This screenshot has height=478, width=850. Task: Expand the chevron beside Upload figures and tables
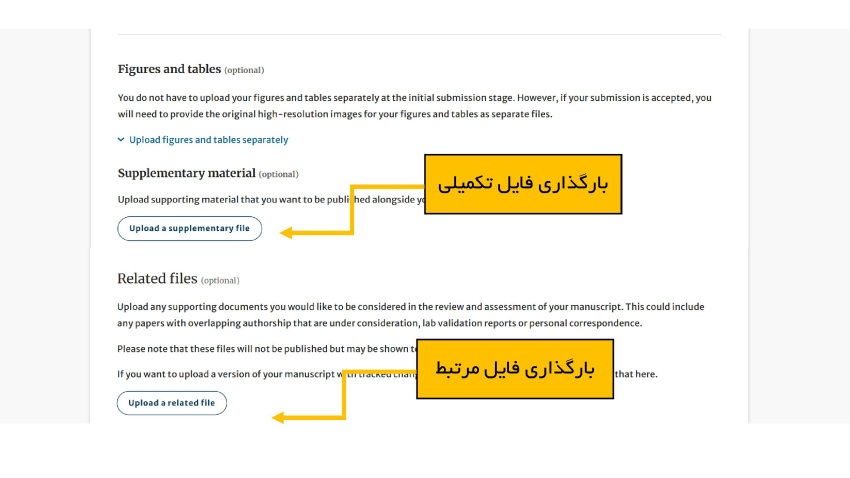pyautogui.click(x=121, y=140)
